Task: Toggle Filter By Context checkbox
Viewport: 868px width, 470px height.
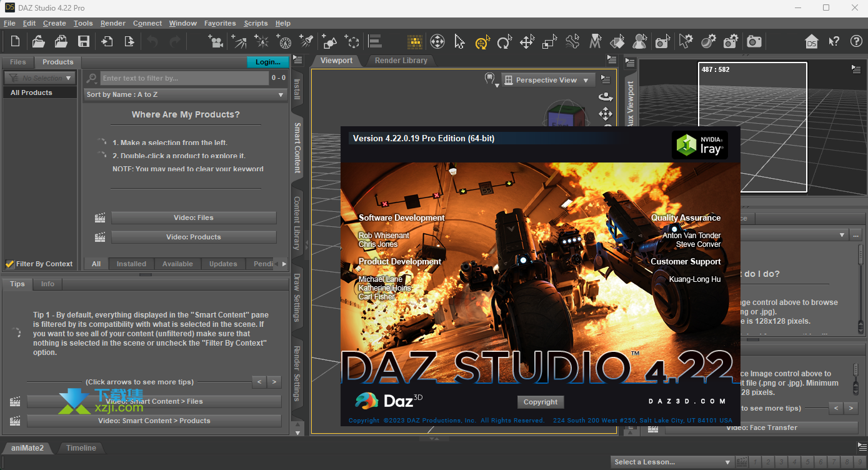Action: [x=9, y=264]
